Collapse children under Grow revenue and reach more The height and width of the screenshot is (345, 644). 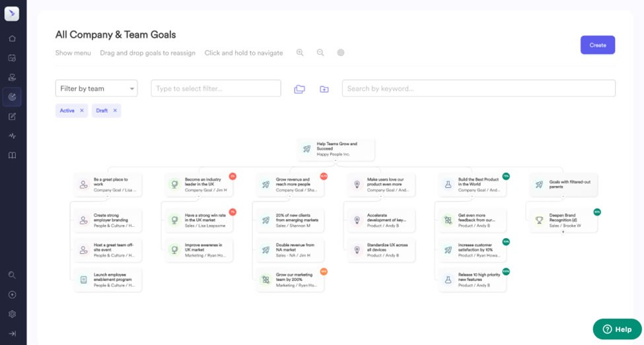290,196
